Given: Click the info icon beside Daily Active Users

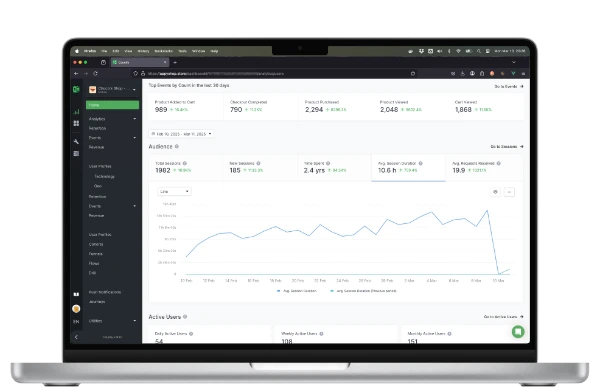Looking at the screenshot, I should (x=191, y=334).
